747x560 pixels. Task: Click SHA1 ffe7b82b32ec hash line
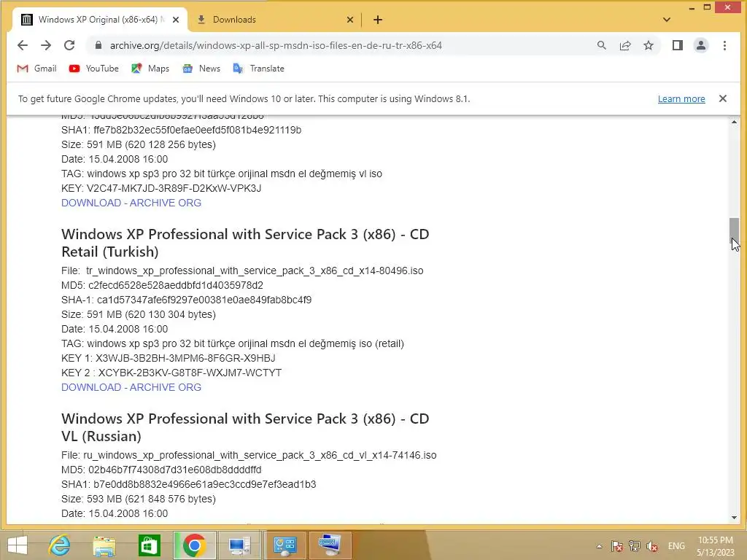coord(181,130)
